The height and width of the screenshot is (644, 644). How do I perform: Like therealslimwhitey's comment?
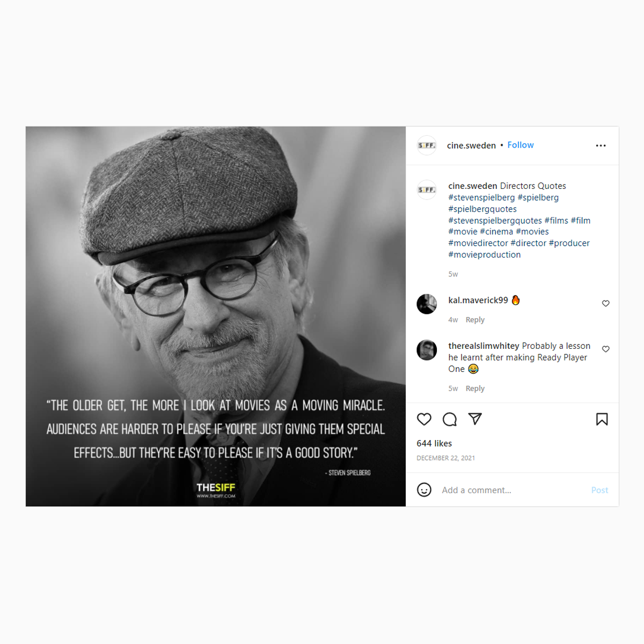point(605,349)
